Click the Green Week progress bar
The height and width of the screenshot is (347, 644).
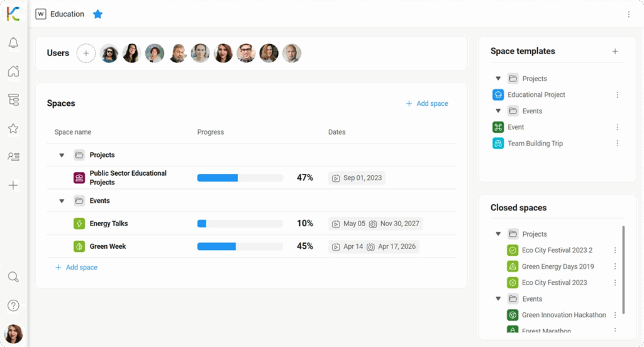click(x=240, y=246)
